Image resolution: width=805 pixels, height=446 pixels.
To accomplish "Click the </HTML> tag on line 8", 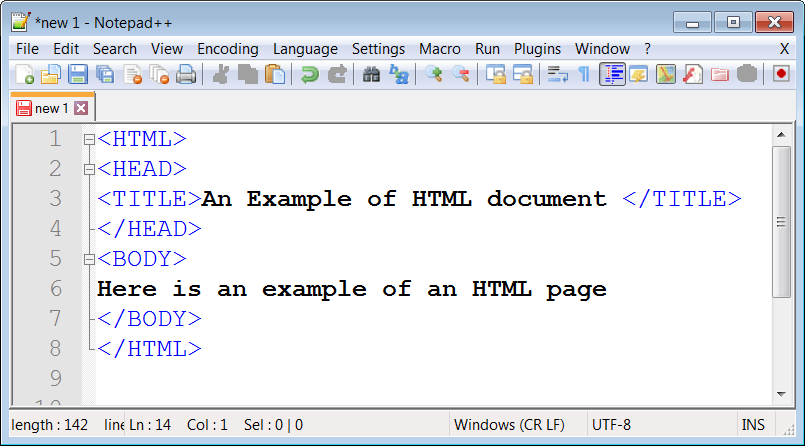I will [149, 349].
